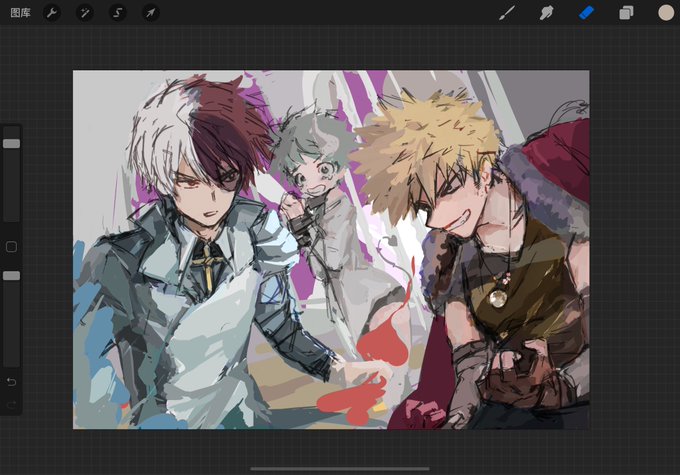Activate the Selection S-shaped tool
Viewport: 680px width, 475px height.
(118, 13)
